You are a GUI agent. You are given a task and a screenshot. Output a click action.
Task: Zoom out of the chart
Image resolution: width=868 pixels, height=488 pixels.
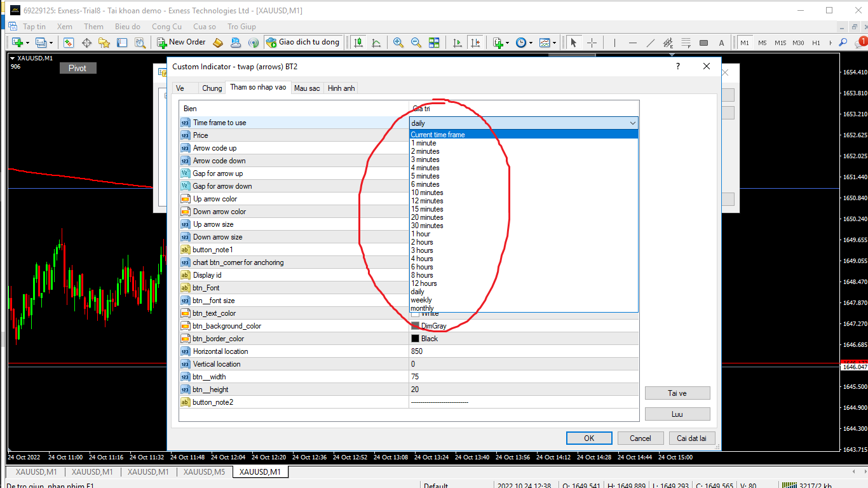[416, 43]
